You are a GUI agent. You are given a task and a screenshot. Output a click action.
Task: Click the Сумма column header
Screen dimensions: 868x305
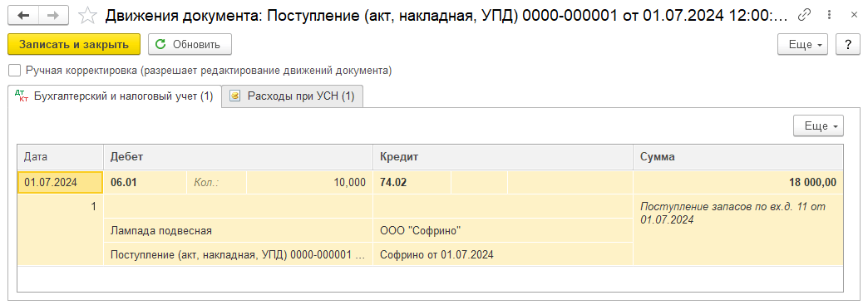738,157
